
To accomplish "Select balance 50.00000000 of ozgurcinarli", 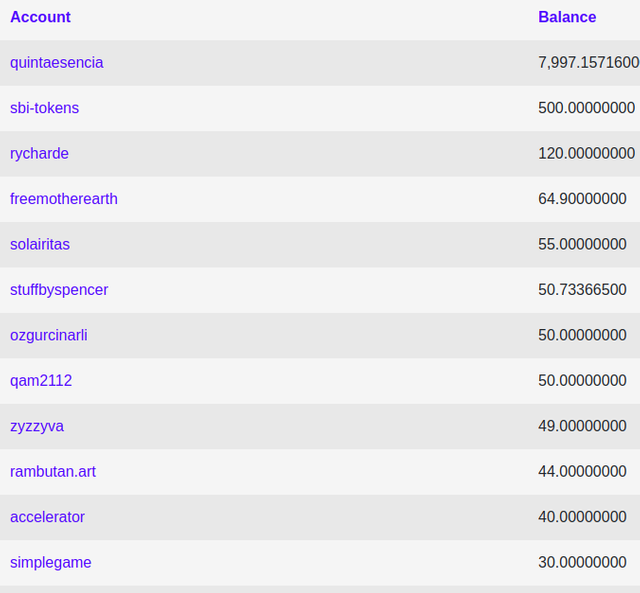I will click(582, 335).
